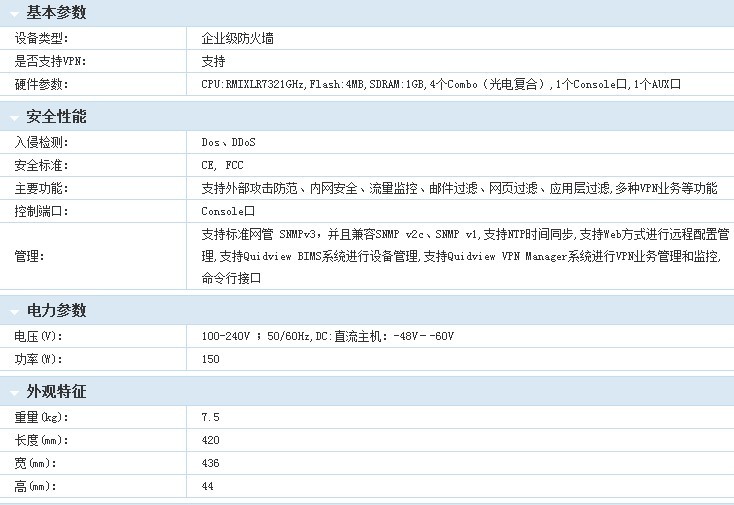Click the CPU hardware parameters value text
Image resolution: width=734 pixels, height=505 pixels.
pyautogui.click(x=440, y=85)
